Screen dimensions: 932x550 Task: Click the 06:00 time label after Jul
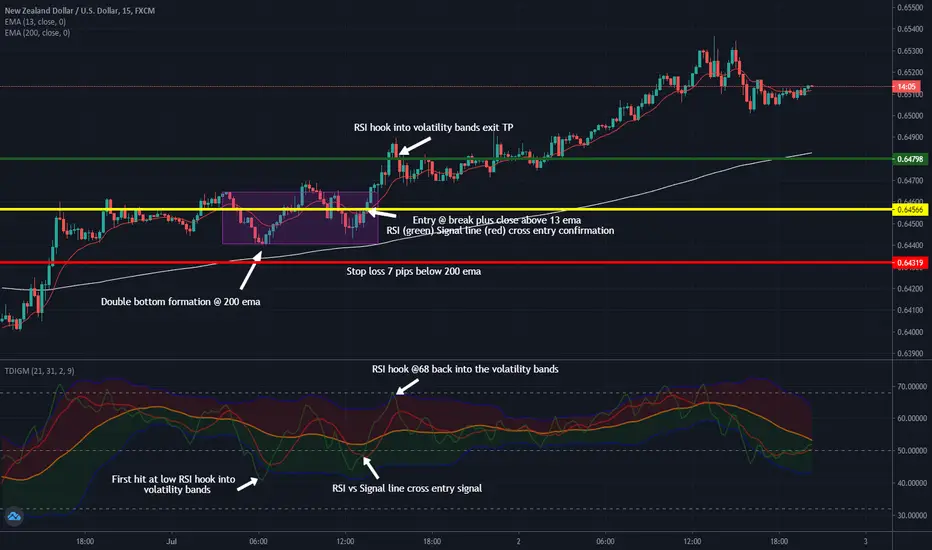(258, 541)
